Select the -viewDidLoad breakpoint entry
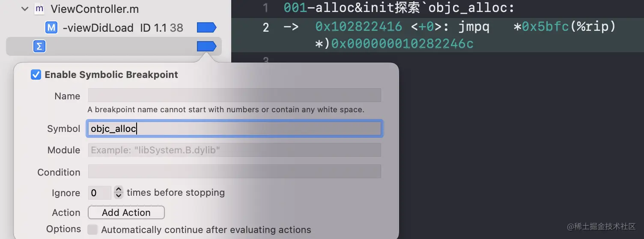Screen dimensions: 644x239 [x=98, y=28]
